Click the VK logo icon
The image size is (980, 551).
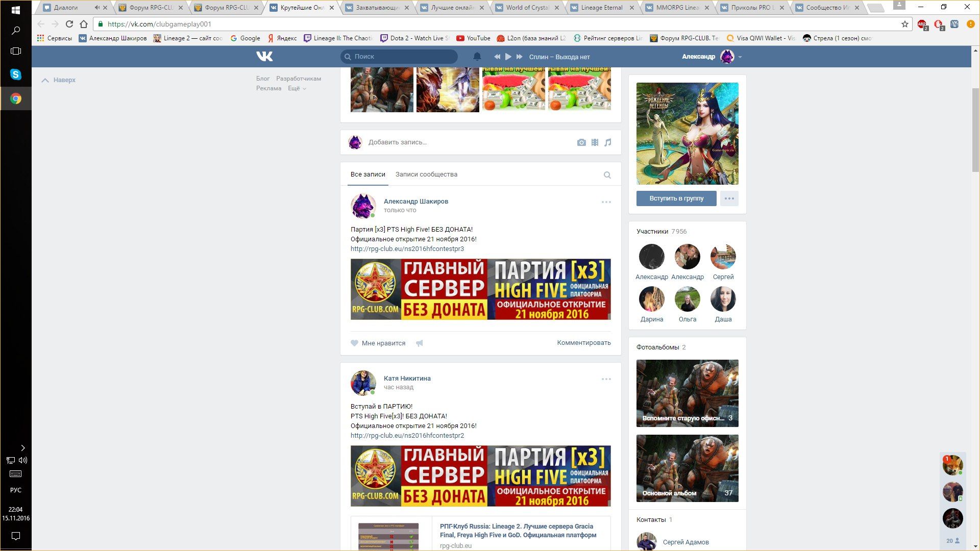[x=264, y=57]
